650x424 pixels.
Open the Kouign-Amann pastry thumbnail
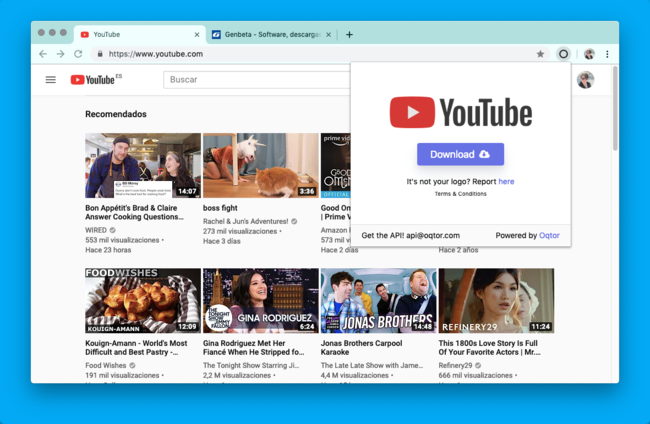pyautogui.click(x=143, y=300)
